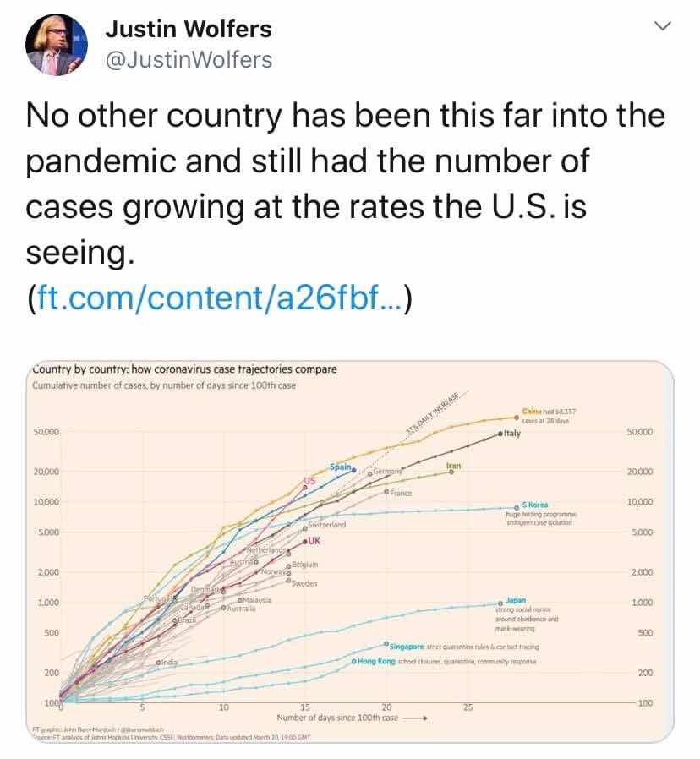Follow the ft.com/content/a26fbf link
The width and height of the screenshot is (700, 759).
click(220, 298)
